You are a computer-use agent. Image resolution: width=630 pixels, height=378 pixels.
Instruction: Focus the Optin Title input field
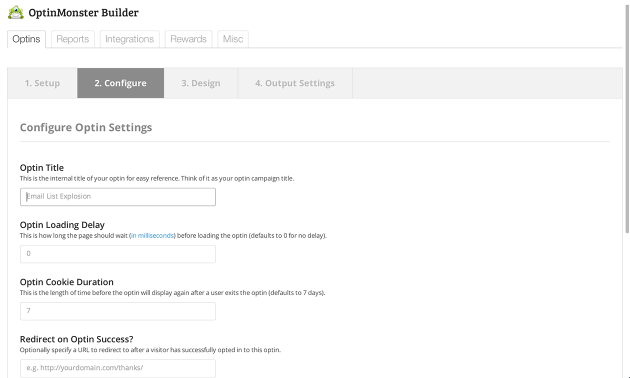(118, 197)
